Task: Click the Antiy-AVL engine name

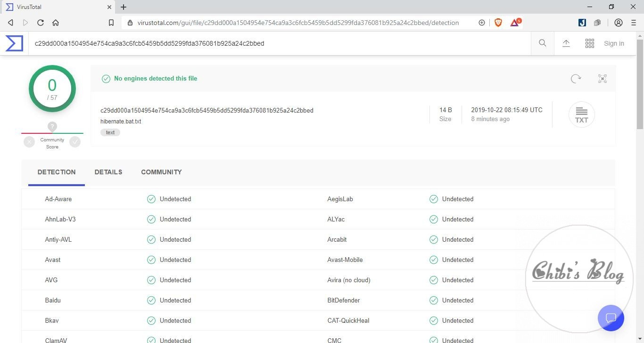Action: tap(58, 239)
